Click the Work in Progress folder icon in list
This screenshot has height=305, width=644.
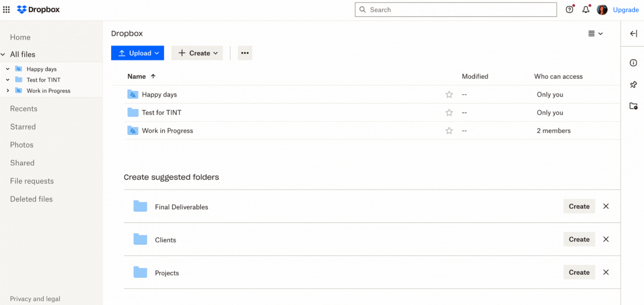(133, 131)
